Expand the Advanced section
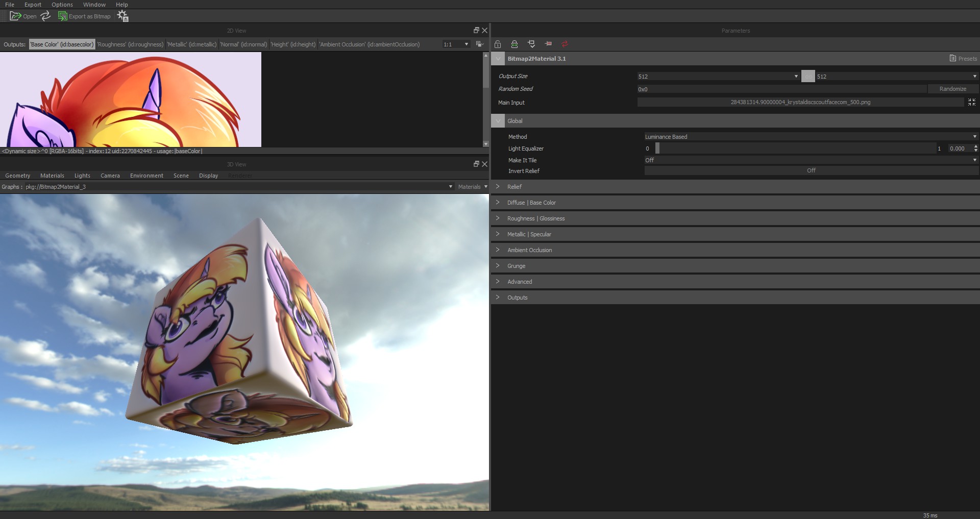This screenshot has width=980, height=519. click(498, 282)
